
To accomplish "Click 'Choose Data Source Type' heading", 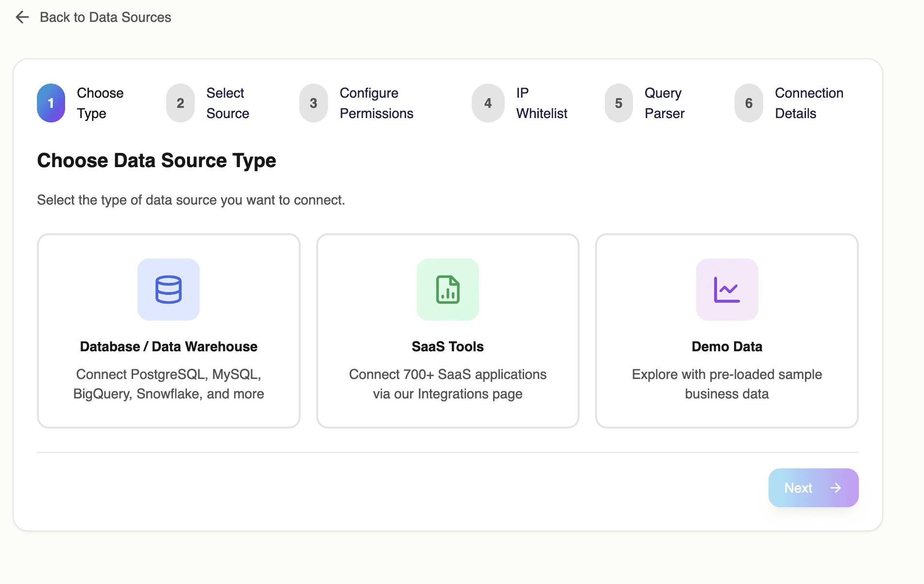I will [x=156, y=161].
